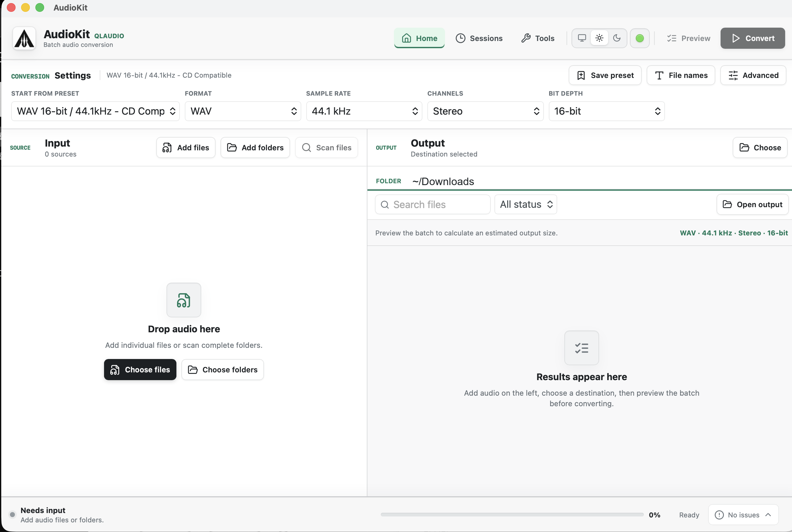
Task: Click Add folders in the Input header
Action: pyautogui.click(x=255, y=148)
